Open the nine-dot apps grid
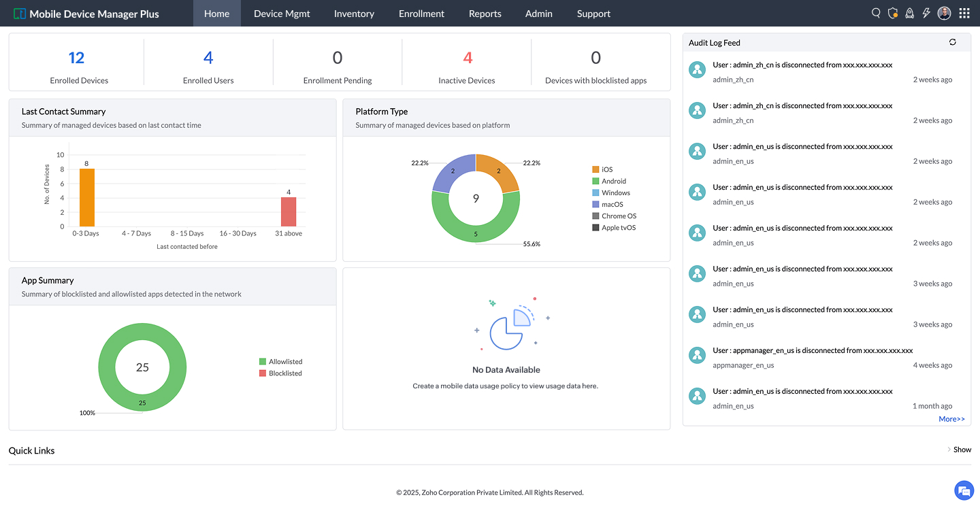 click(x=964, y=13)
